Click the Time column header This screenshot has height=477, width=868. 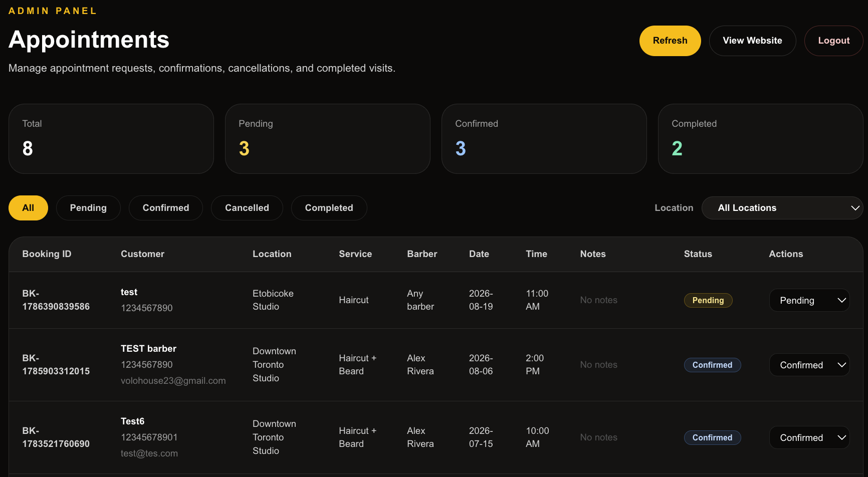(536, 254)
